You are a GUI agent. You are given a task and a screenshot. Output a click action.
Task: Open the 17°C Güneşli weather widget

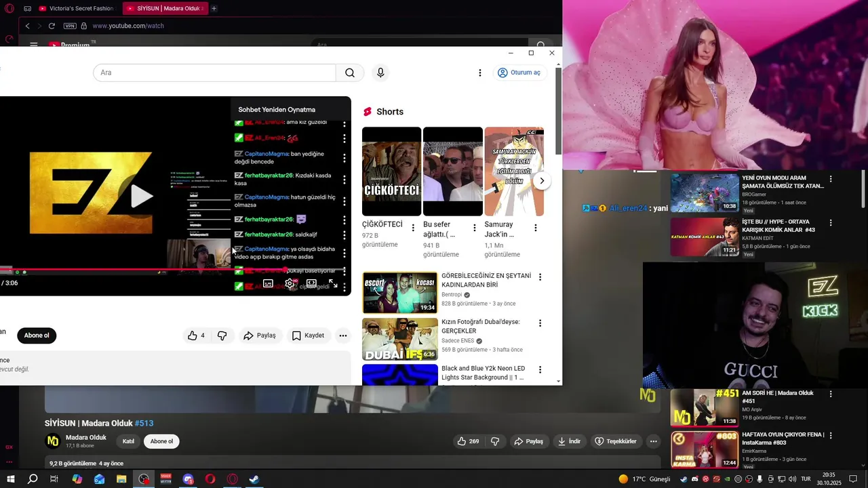[644, 479]
